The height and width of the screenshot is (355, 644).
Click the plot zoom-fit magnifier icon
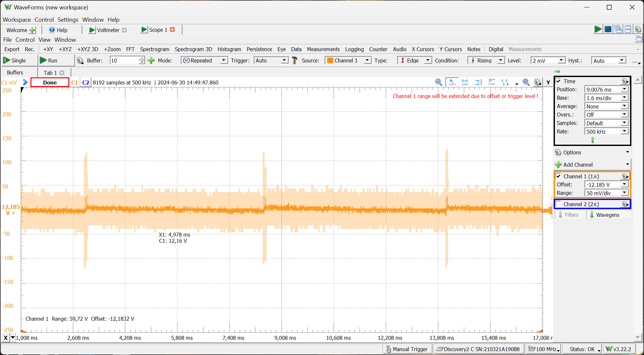tap(526, 82)
